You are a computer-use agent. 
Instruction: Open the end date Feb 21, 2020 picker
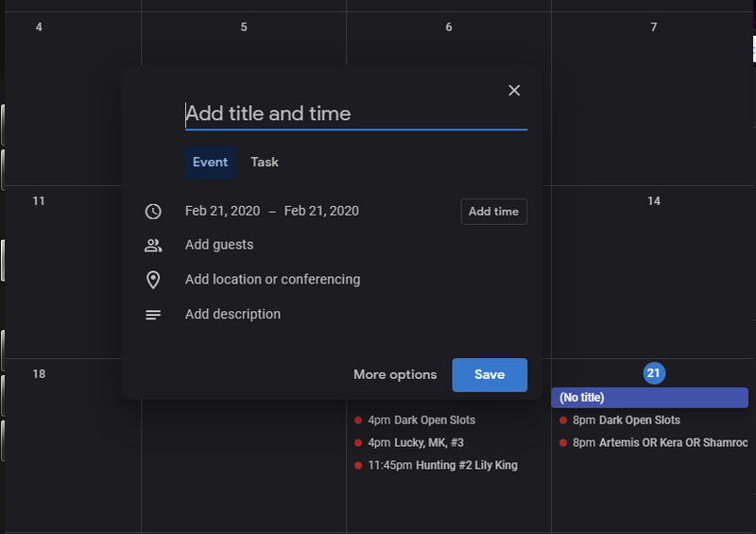321,212
